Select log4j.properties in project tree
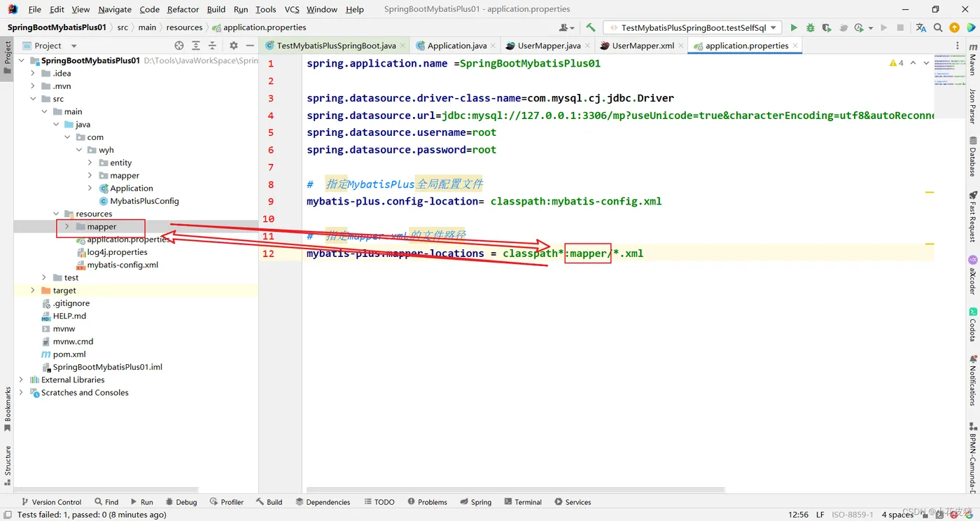980x521 pixels. point(117,252)
